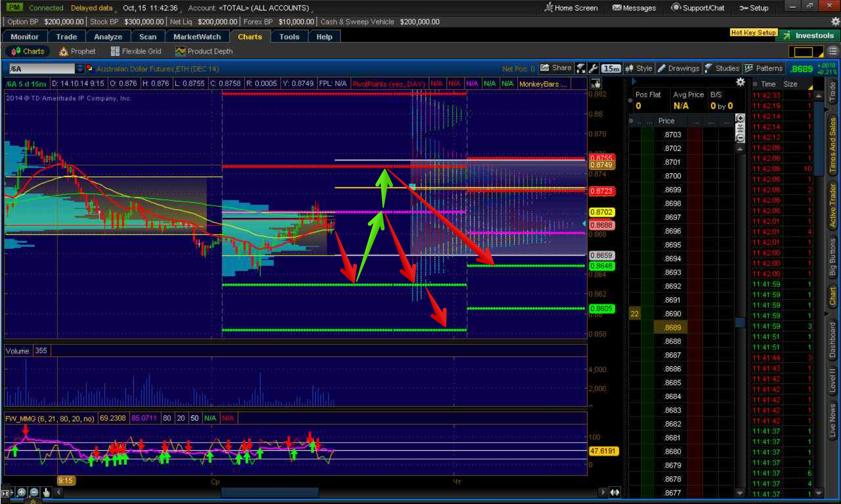Open the Level II side tab
This screenshot has height=504, width=841.
(x=833, y=380)
